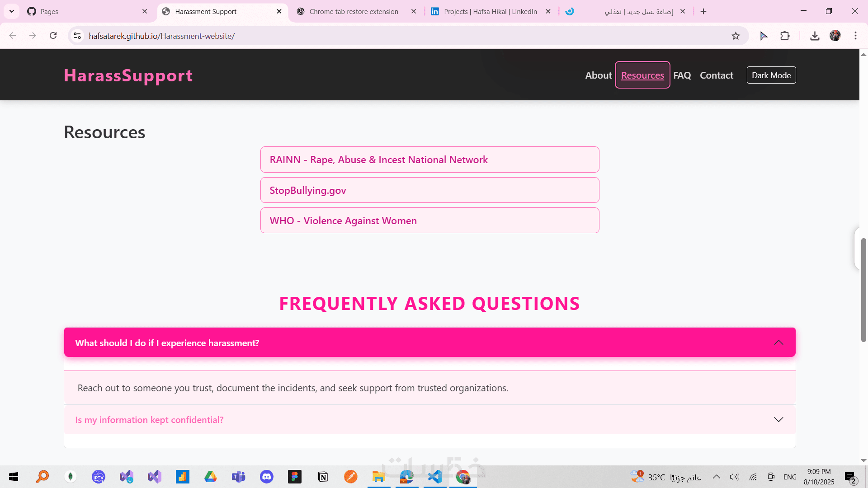The image size is (868, 488).
Task: Open Chrome extensions puzzle icon
Action: pos(785,36)
